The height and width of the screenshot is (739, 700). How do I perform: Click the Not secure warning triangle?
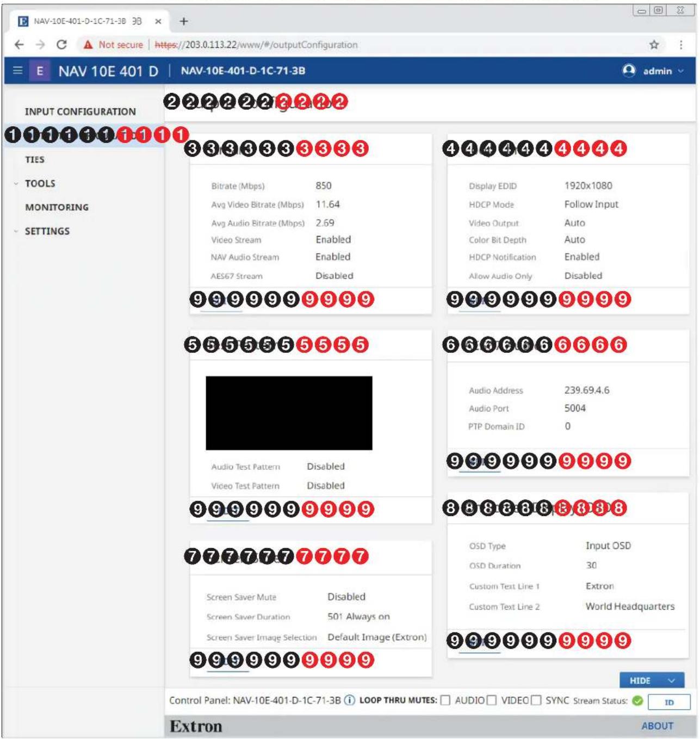tap(88, 45)
